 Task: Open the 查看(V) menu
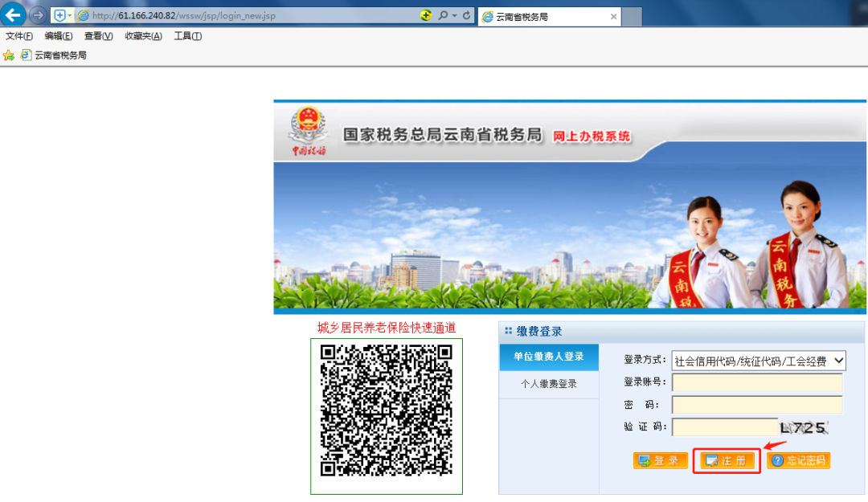click(x=99, y=36)
